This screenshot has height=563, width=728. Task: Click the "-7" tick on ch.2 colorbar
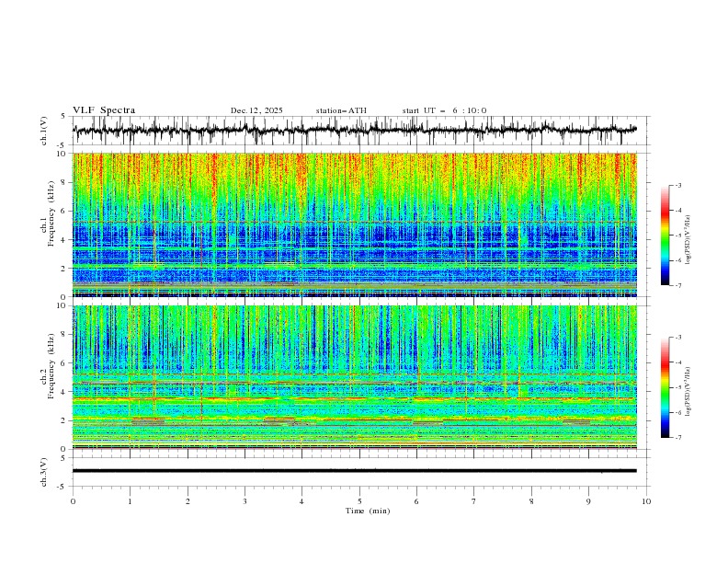[677, 438]
